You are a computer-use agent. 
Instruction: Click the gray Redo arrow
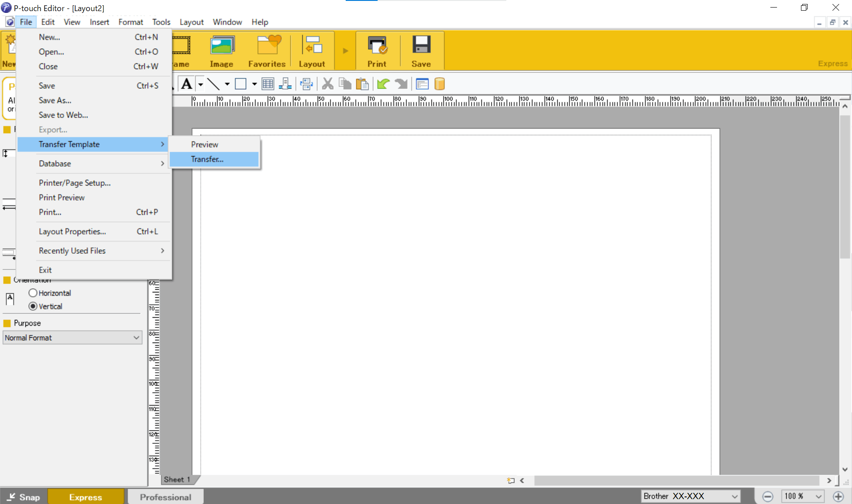[401, 84]
